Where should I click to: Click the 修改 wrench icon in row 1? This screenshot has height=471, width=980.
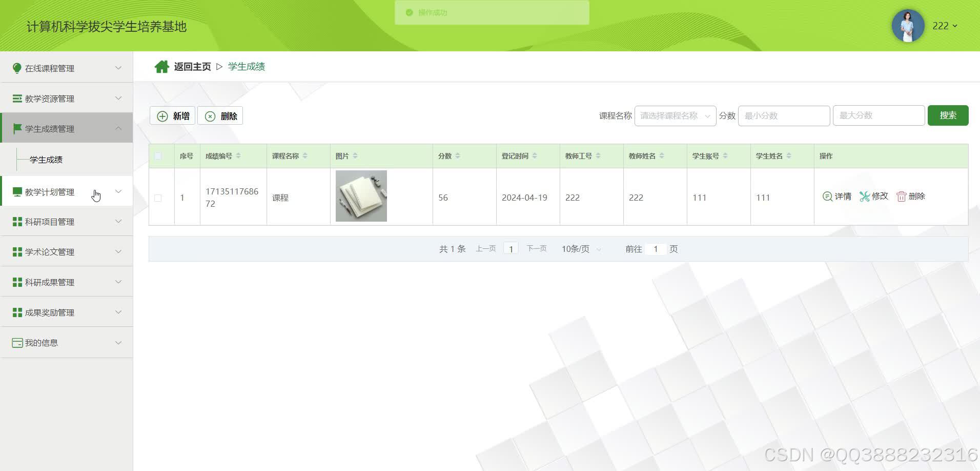coord(865,197)
